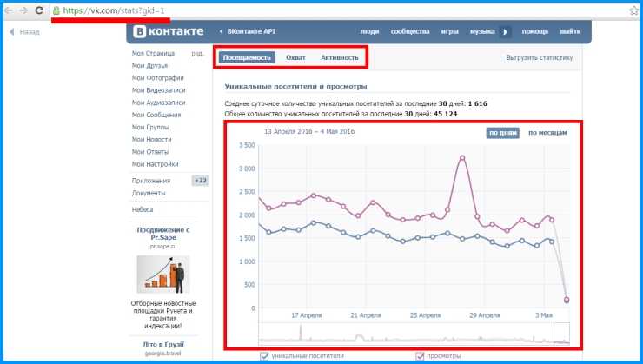Screen dimensions: 643x364
Task: Click ред. edit link in sidebar
Action: point(197,53)
